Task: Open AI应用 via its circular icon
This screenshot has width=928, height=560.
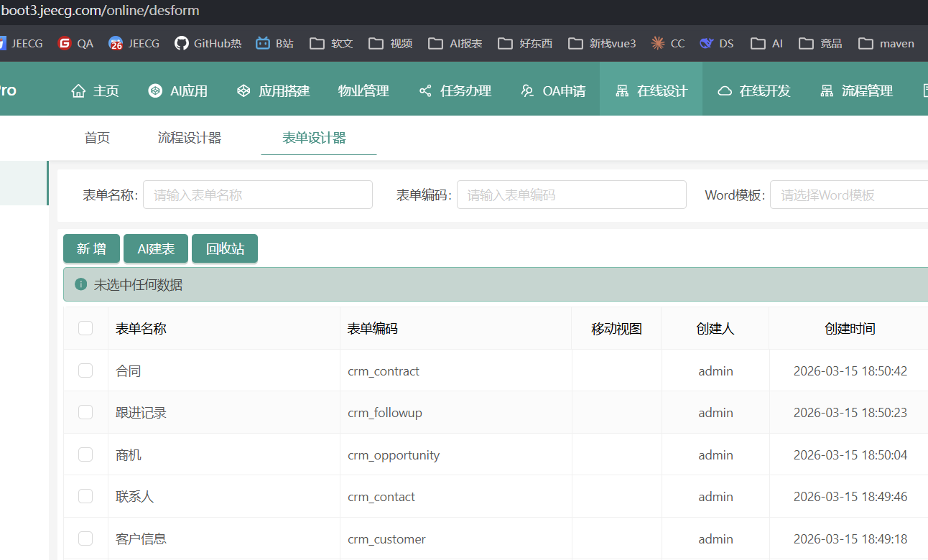Action: pos(155,91)
